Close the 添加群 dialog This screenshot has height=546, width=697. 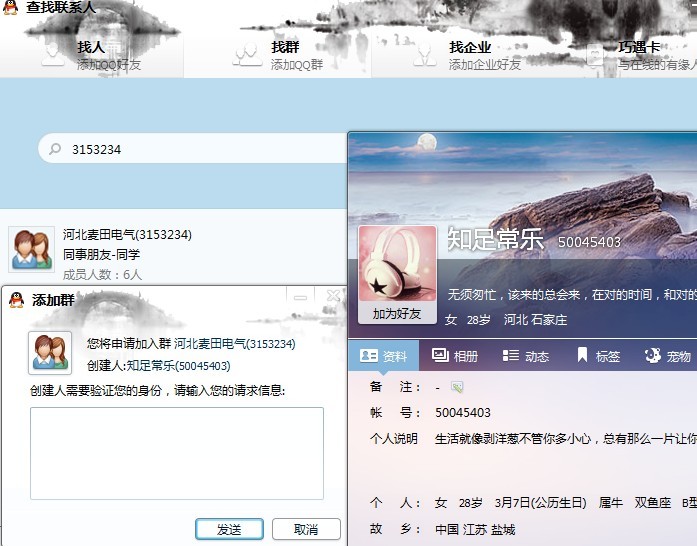pos(333,296)
